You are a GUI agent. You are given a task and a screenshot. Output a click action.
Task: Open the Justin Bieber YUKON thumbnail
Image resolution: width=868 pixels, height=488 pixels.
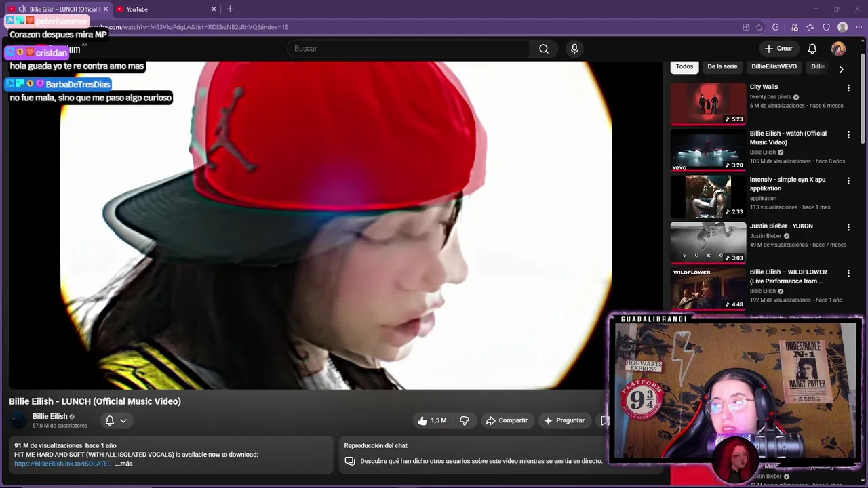tap(708, 242)
